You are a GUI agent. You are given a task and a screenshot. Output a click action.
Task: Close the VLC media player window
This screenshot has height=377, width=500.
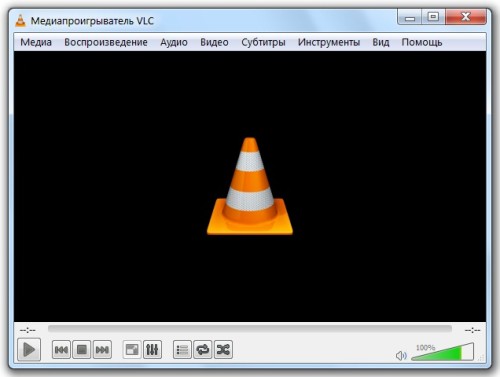coord(465,17)
